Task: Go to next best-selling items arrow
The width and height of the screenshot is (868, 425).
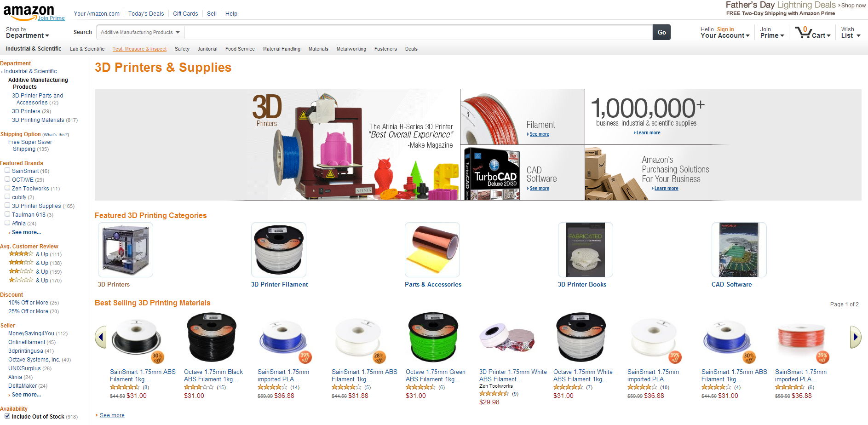Action: point(856,337)
